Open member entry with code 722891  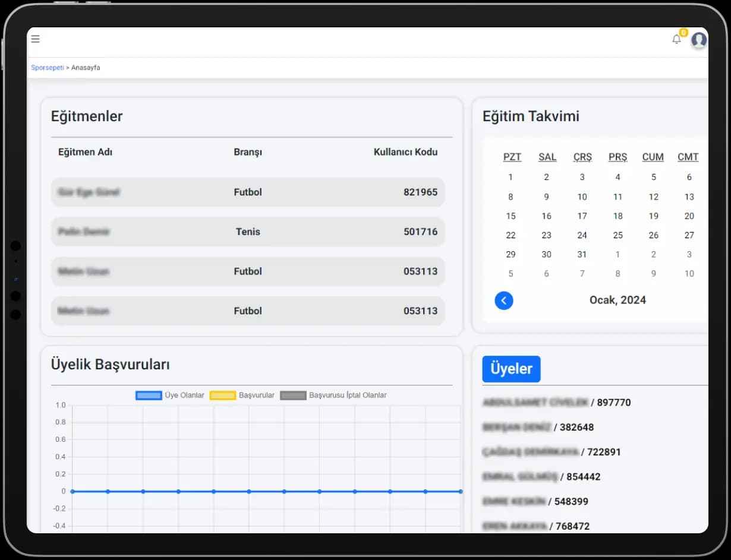552,452
